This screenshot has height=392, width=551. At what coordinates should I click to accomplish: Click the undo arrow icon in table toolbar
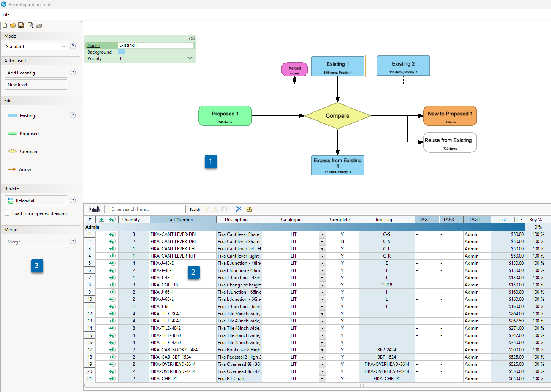click(224, 209)
